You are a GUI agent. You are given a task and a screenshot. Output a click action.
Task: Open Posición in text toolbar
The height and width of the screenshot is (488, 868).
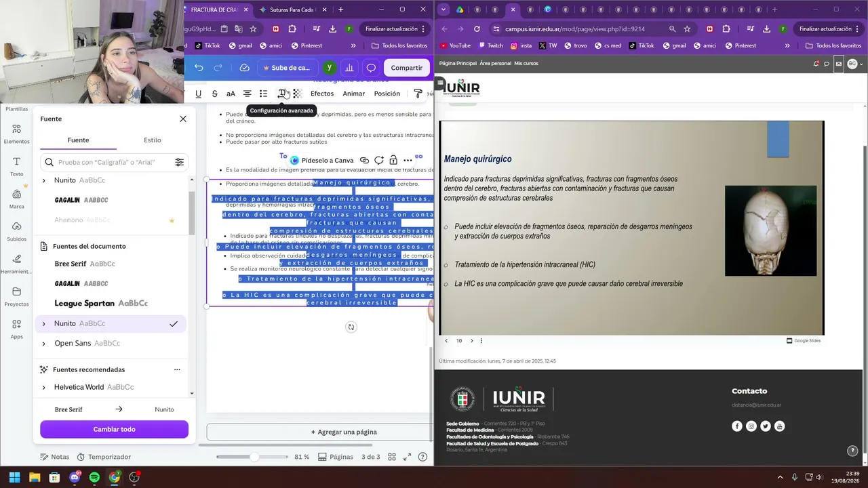(387, 94)
